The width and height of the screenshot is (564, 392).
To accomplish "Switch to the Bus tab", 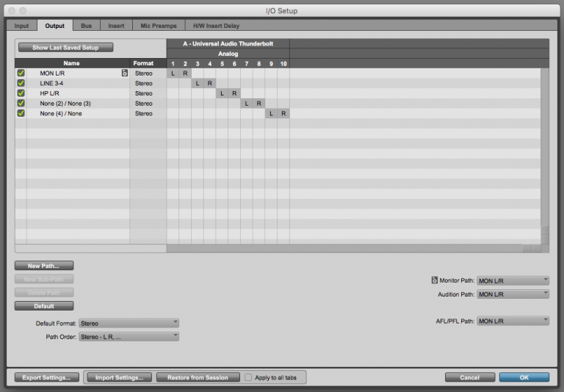I will point(87,26).
